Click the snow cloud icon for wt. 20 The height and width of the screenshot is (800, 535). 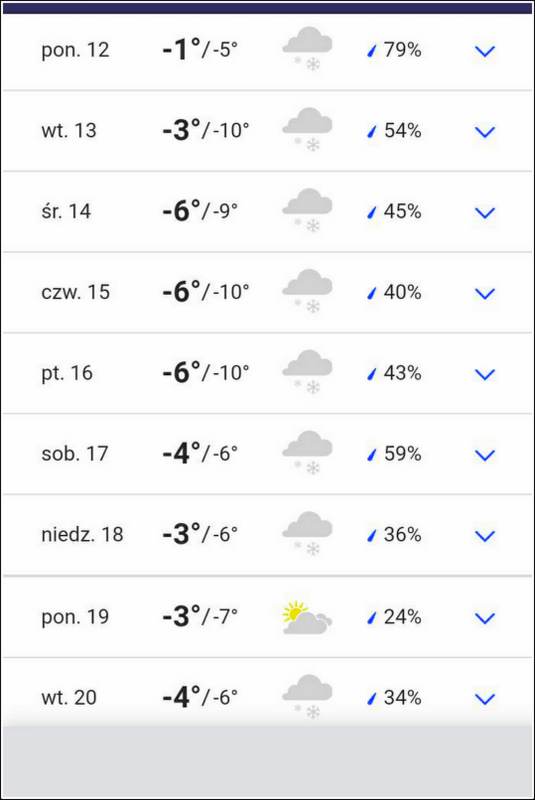click(x=308, y=697)
